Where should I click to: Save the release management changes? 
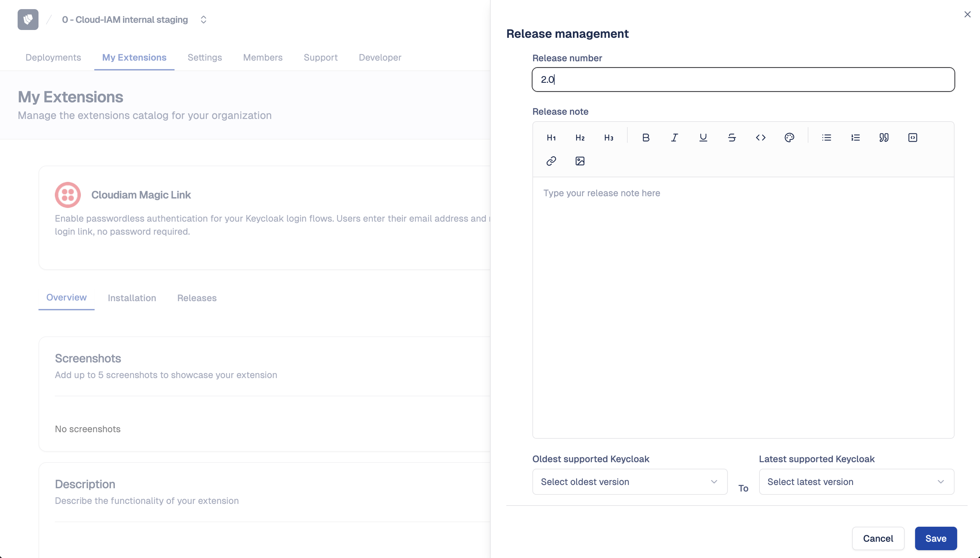[x=935, y=538]
